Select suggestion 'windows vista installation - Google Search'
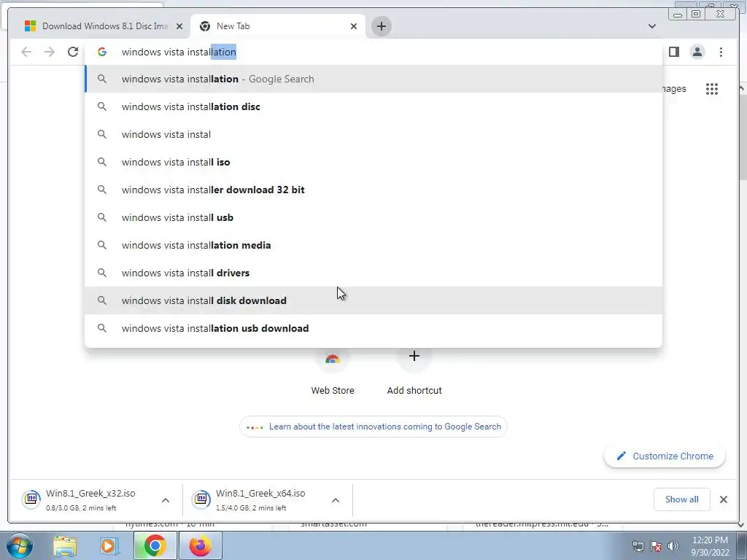747x560 pixels. point(373,79)
